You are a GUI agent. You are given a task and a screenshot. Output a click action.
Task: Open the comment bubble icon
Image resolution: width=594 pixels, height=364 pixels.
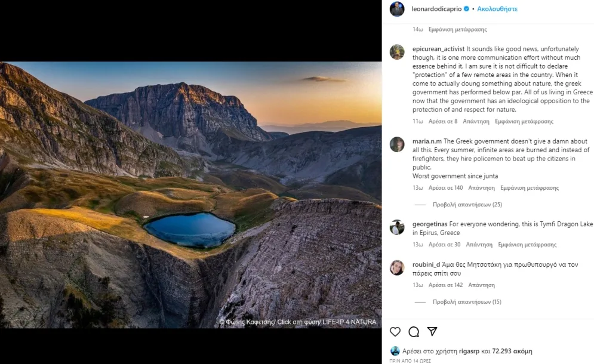click(x=414, y=332)
